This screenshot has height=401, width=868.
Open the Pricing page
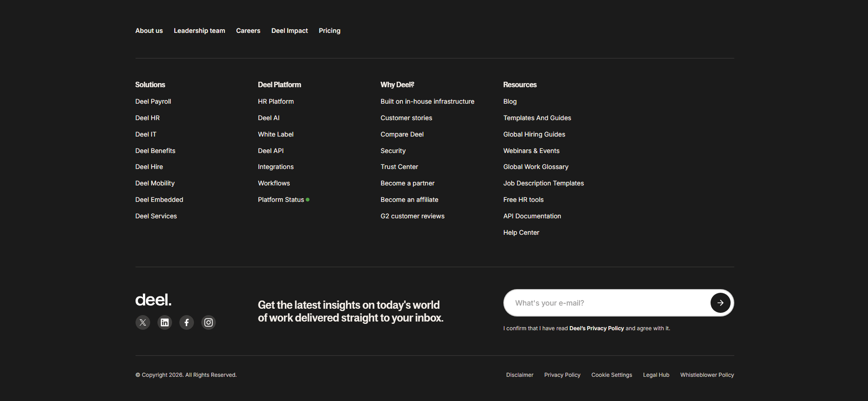329,31
